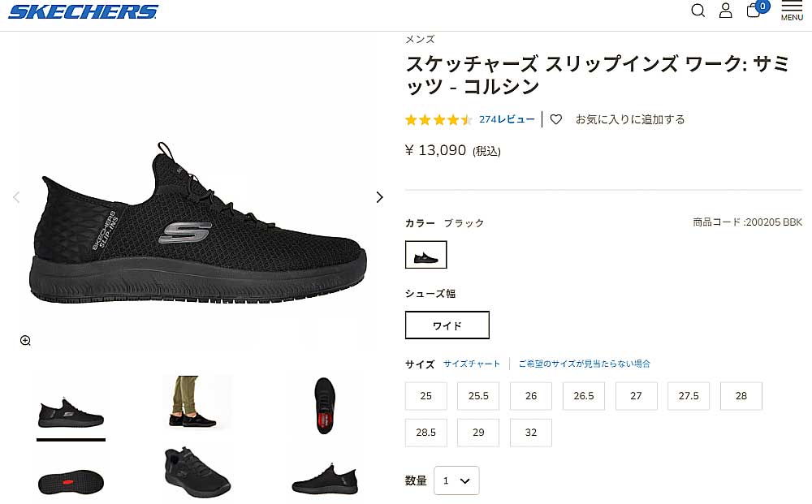Click ご希望のサイズが見当たらない場合 link
This screenshot has height=504, width=812.
click(x=584, y=364)
